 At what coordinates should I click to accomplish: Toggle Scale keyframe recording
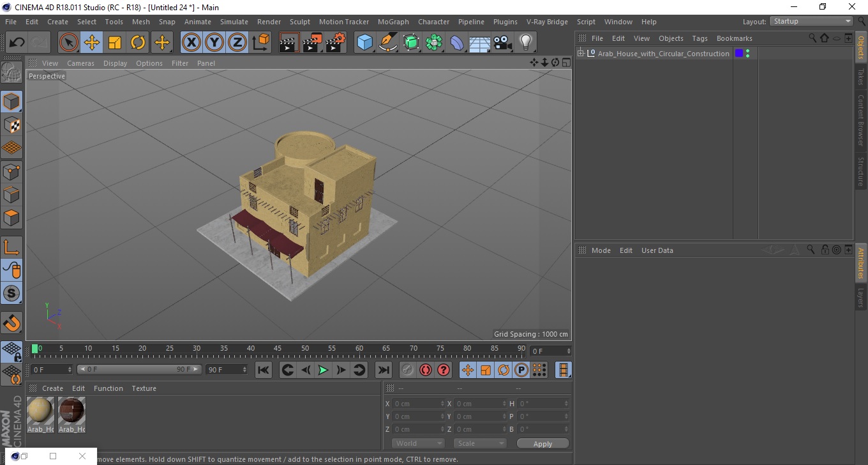coord(486,370)
